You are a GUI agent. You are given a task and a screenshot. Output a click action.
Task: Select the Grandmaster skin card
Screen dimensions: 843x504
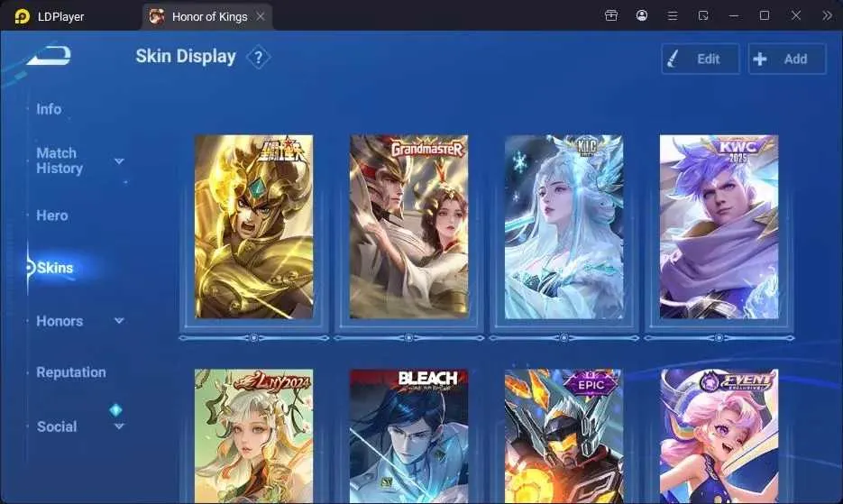(x=408, y=226)
